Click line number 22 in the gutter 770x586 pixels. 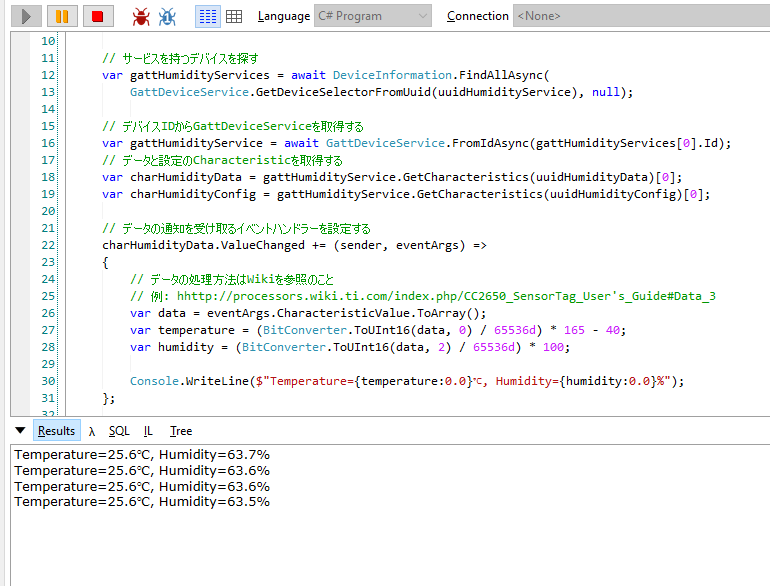(48, 245)
